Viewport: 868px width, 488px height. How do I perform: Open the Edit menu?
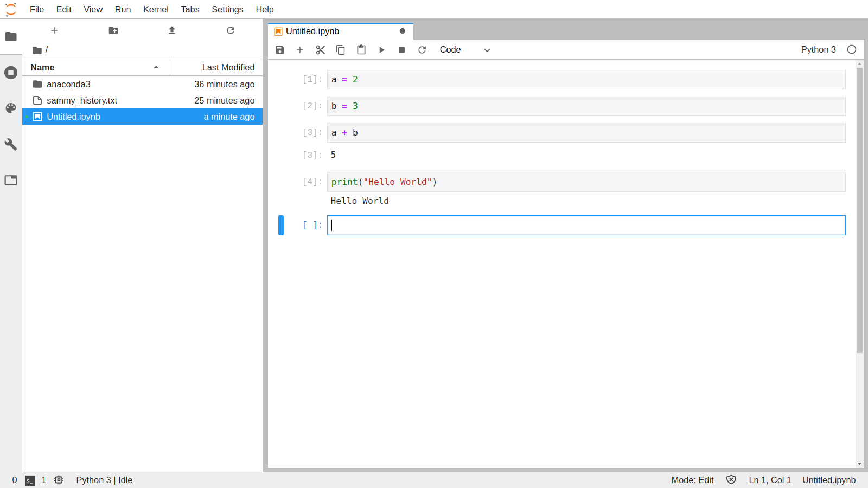click(64, 9)
